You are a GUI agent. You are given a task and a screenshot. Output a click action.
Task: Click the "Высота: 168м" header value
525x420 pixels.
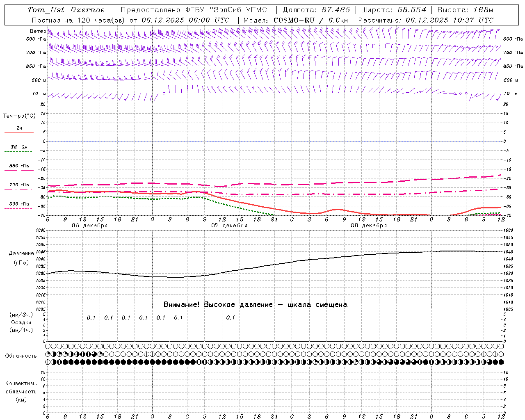coord(465,10)
